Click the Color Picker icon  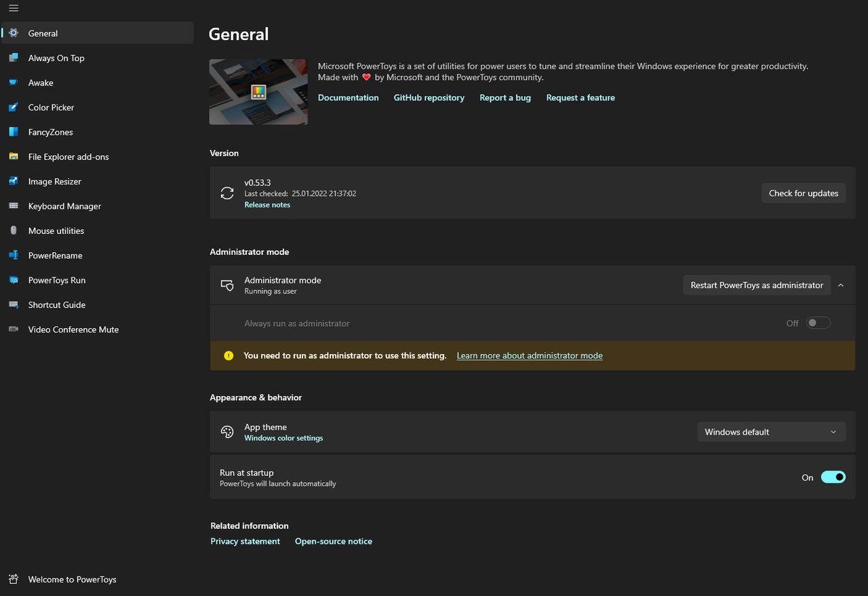click(x=14, y=107)
